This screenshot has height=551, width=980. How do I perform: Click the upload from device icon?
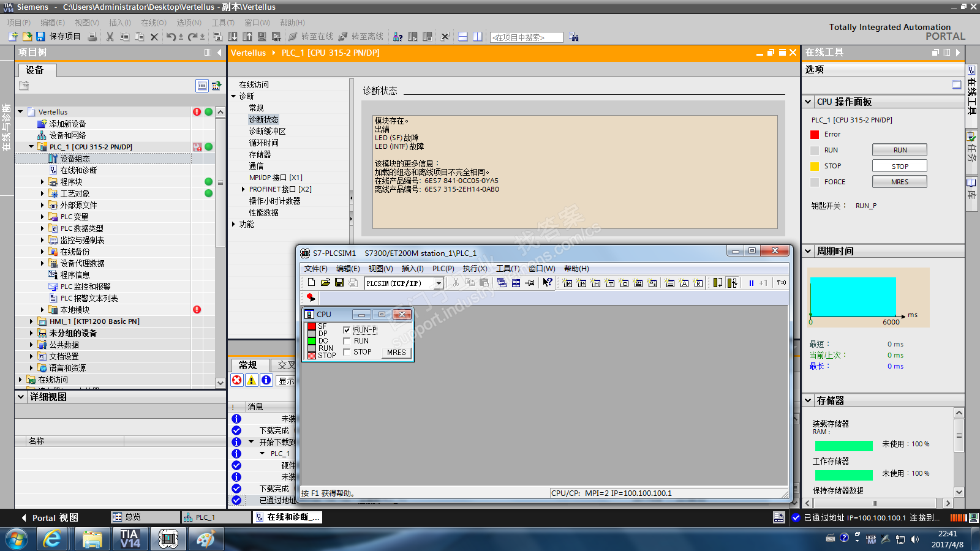pos(247,37)
